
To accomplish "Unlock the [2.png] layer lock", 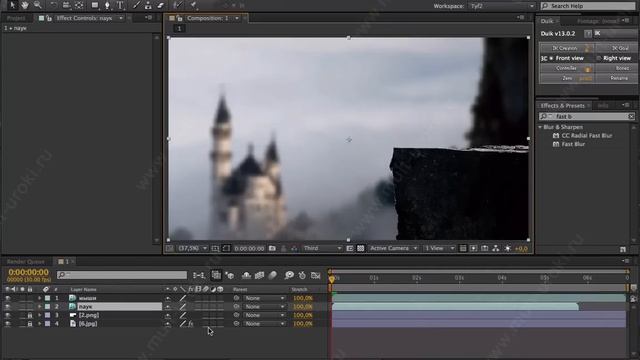I will [x=29, y=315].
